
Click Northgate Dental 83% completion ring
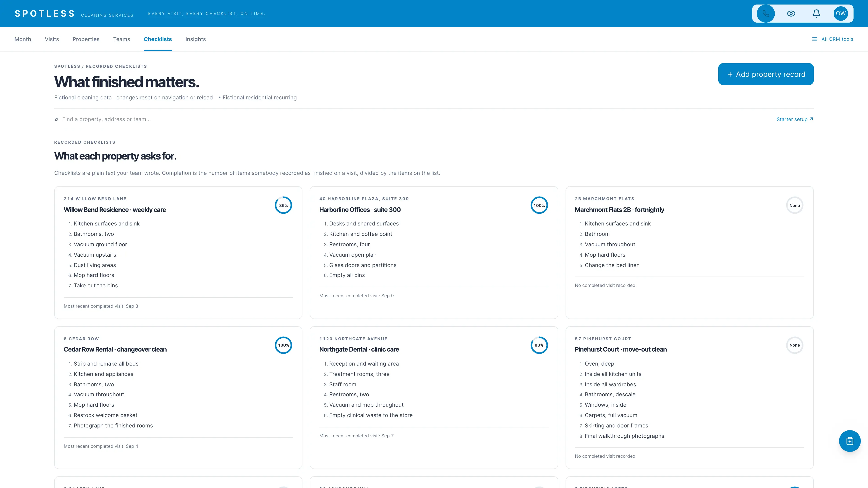click(539, 345)
